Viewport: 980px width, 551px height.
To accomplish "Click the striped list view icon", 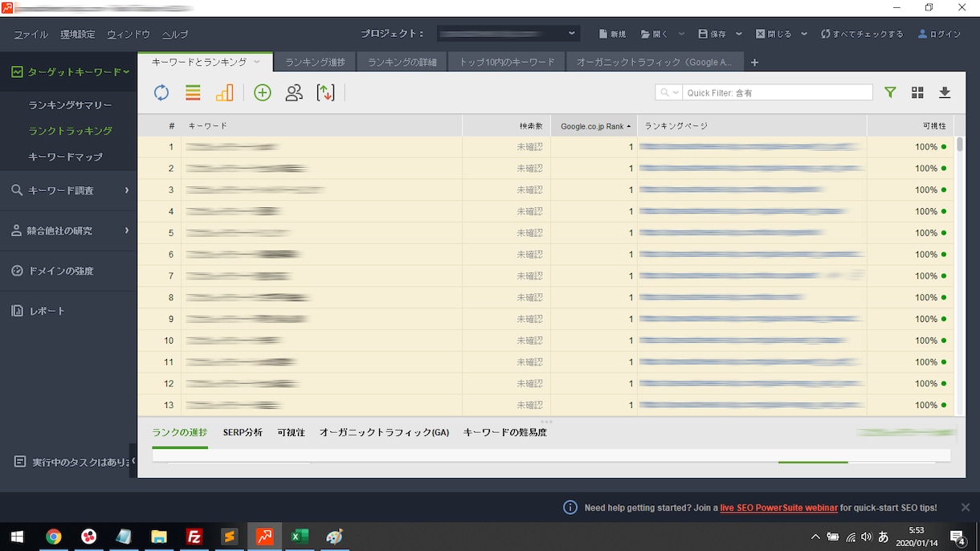I will point(193,92).
